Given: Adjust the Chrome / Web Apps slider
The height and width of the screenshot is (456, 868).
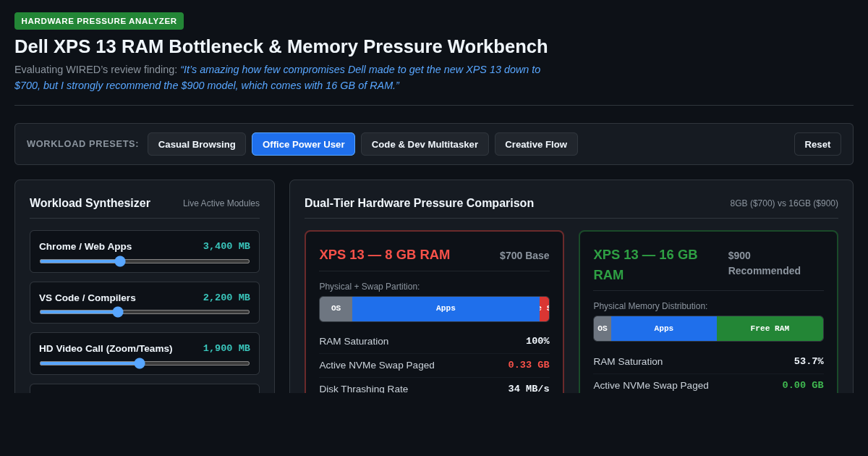Looking at the screenshot, I should 145,261.
